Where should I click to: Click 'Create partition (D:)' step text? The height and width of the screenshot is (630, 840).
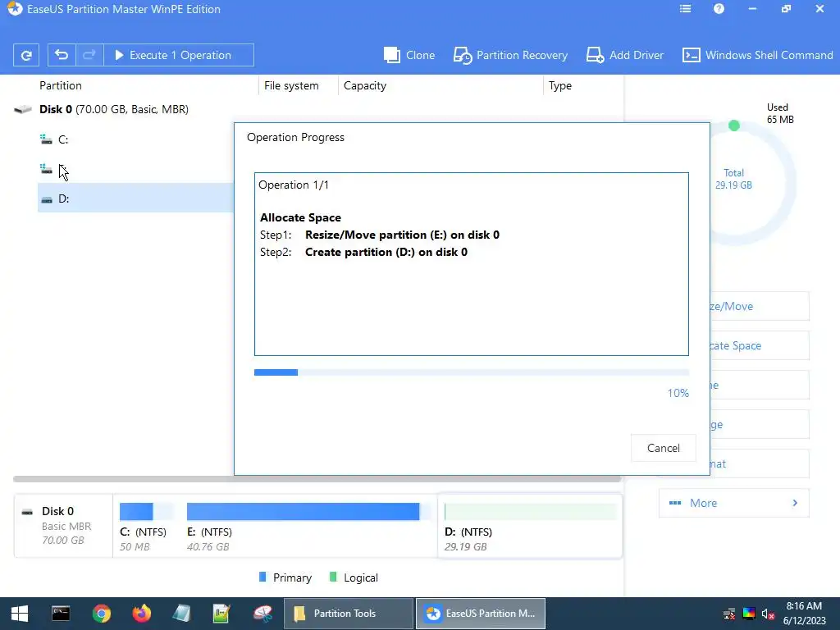click(x=386, y=252)
